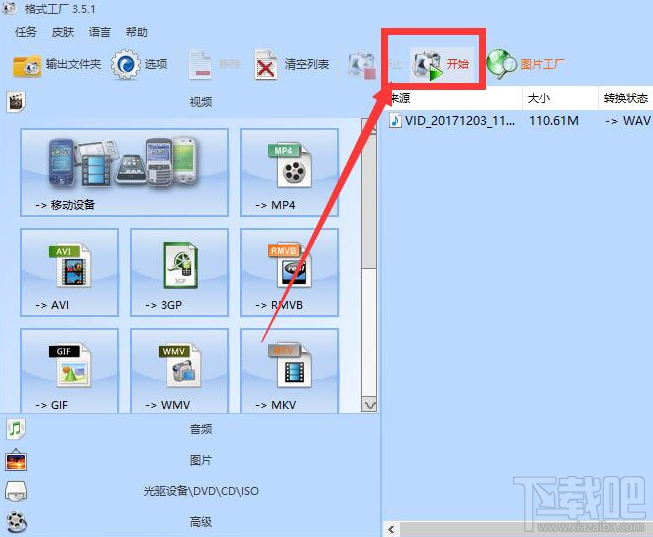The image size is (653, 537).
Task: Expand the 光驱设备\DVD\CD\ISO section
Action: point(201,491)
